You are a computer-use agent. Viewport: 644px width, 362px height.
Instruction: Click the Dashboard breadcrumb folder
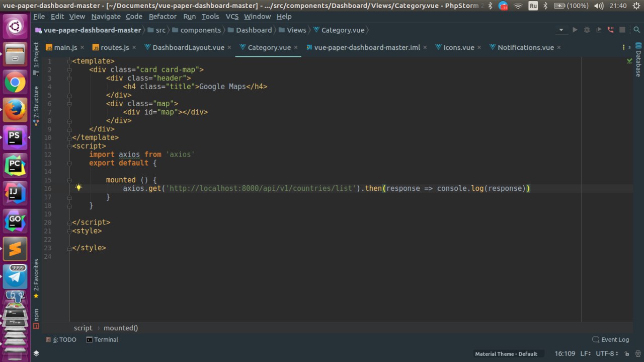(250, 30)
